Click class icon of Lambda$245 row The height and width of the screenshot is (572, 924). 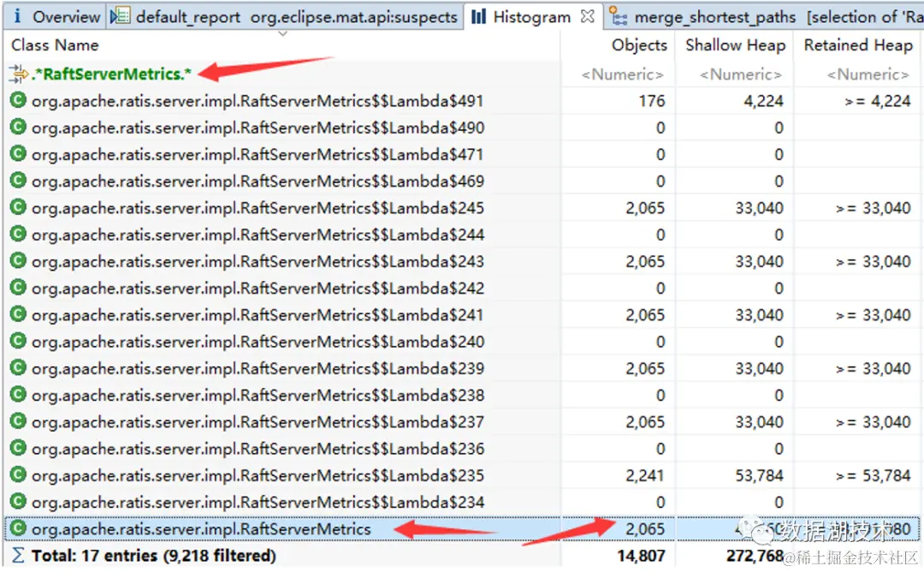point(18,207)
